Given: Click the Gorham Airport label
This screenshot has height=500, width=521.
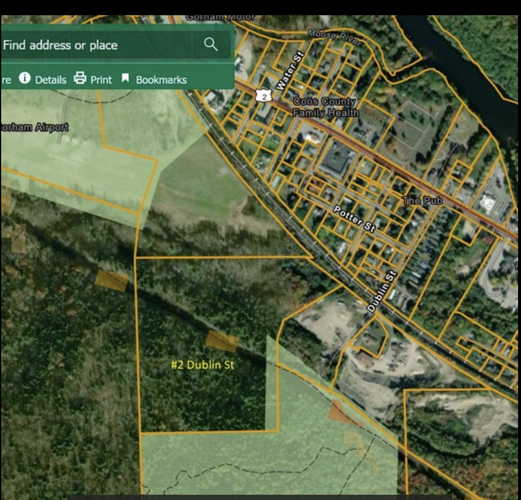Looking at the screenshot, I should (x=34, y=127).
